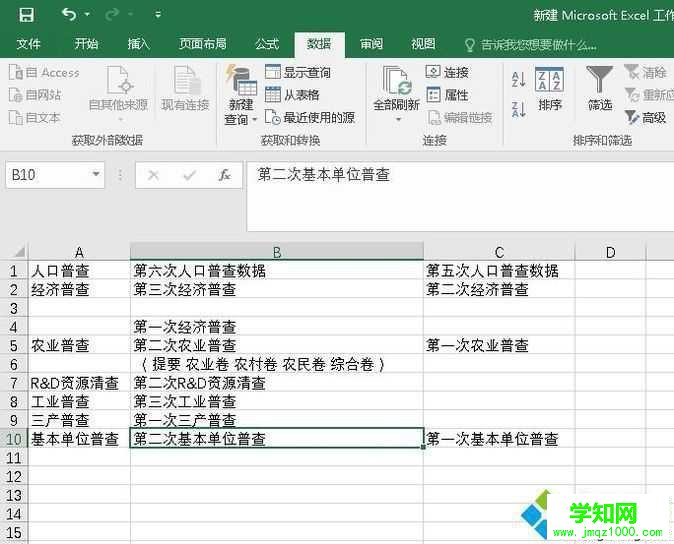Click the Undo arrow icon
Screen dimensions: 674x544
[69, 15]
